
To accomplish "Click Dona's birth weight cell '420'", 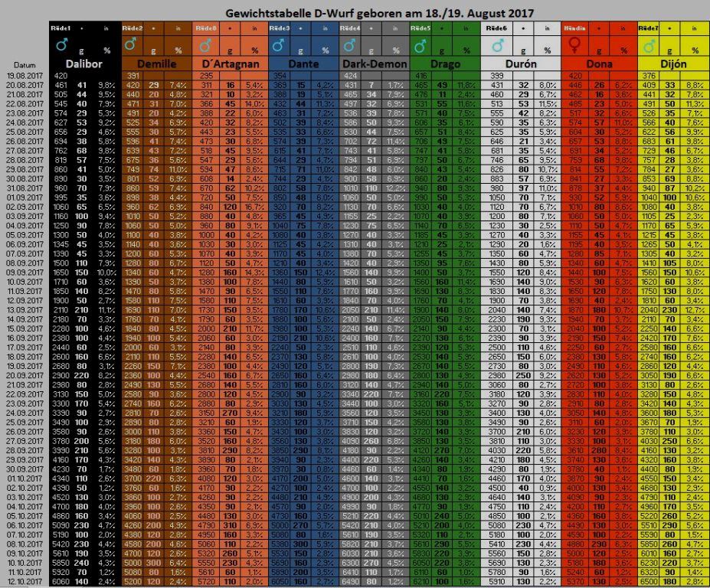I will click(575, 76).
